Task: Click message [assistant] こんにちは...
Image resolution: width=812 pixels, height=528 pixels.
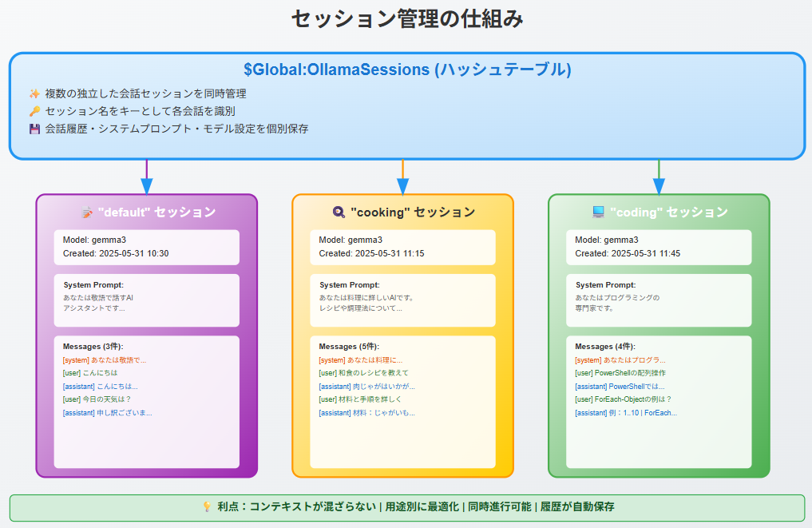Action: click(101, 387)
